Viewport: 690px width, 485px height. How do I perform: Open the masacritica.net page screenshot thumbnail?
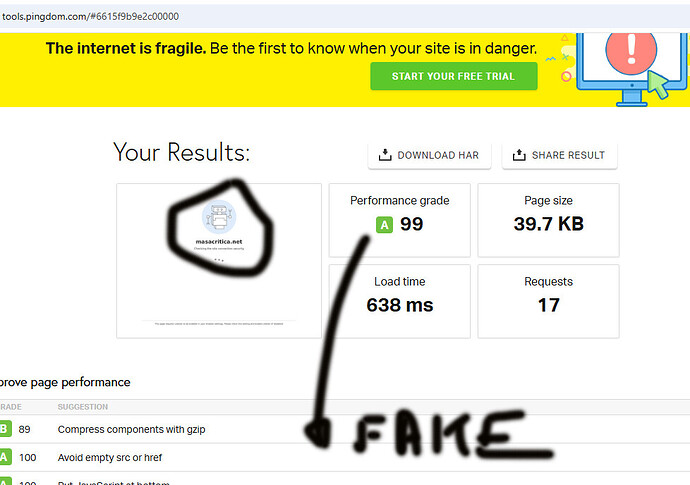(219, 261)
